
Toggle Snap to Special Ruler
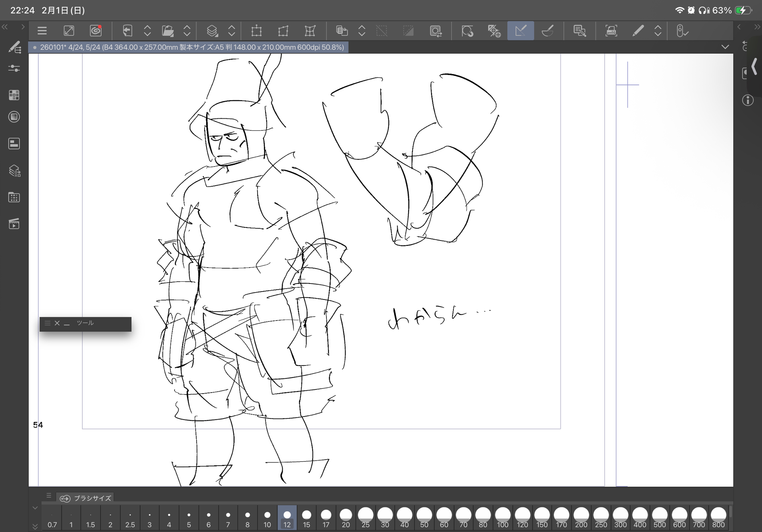494,31
